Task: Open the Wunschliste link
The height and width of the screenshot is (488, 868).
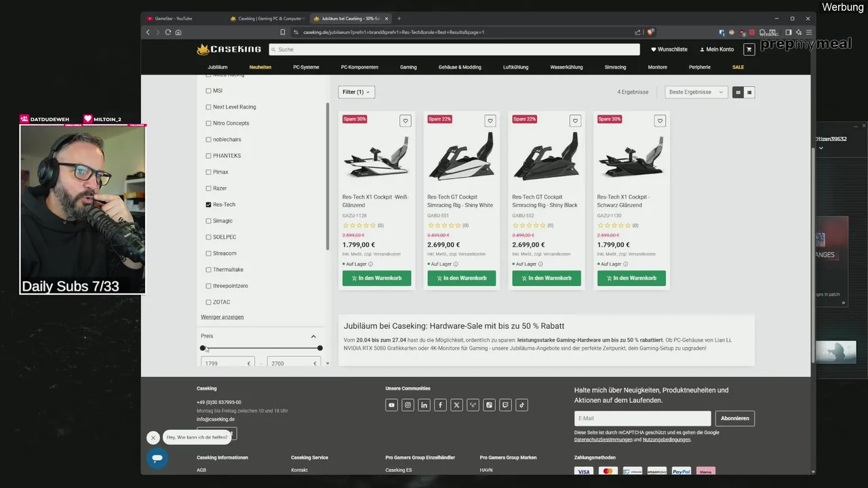Action: click(x=669, y=49)
